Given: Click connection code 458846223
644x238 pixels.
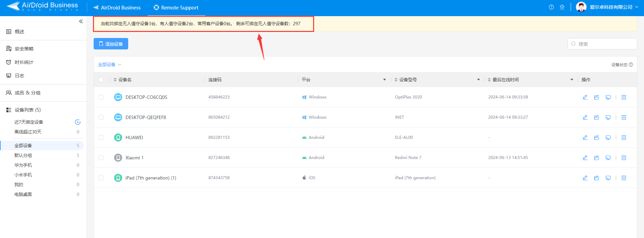Looking at the screenshot, I should 219,97.
